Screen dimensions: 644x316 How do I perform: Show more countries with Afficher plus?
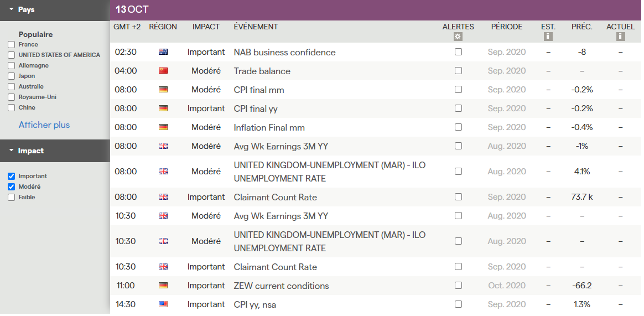[x=44, y=125]
